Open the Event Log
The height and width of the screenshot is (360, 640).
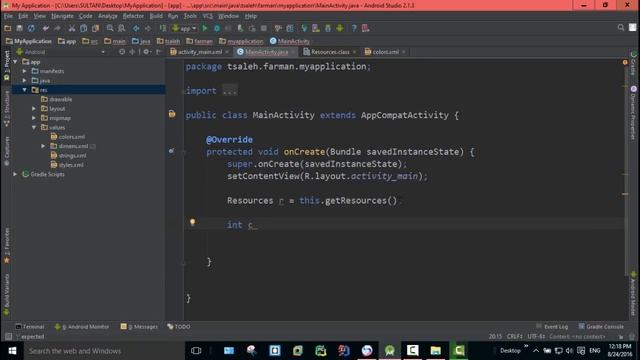[x=552, y=327]
